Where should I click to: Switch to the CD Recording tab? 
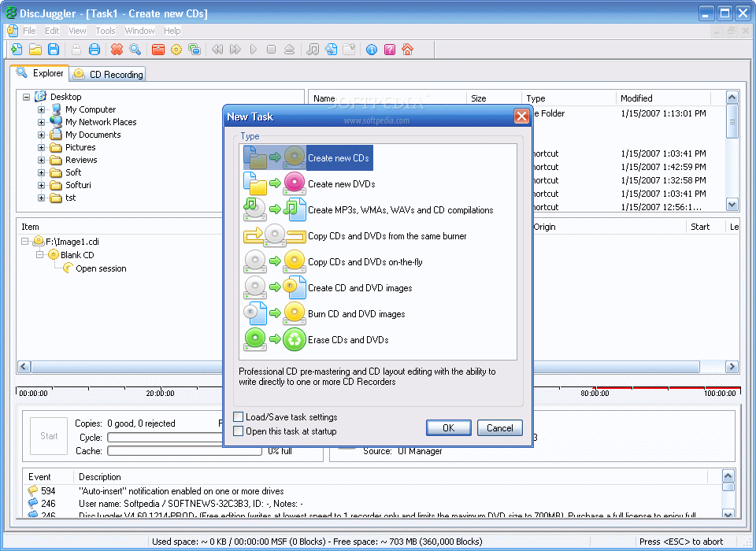(108, 74)
